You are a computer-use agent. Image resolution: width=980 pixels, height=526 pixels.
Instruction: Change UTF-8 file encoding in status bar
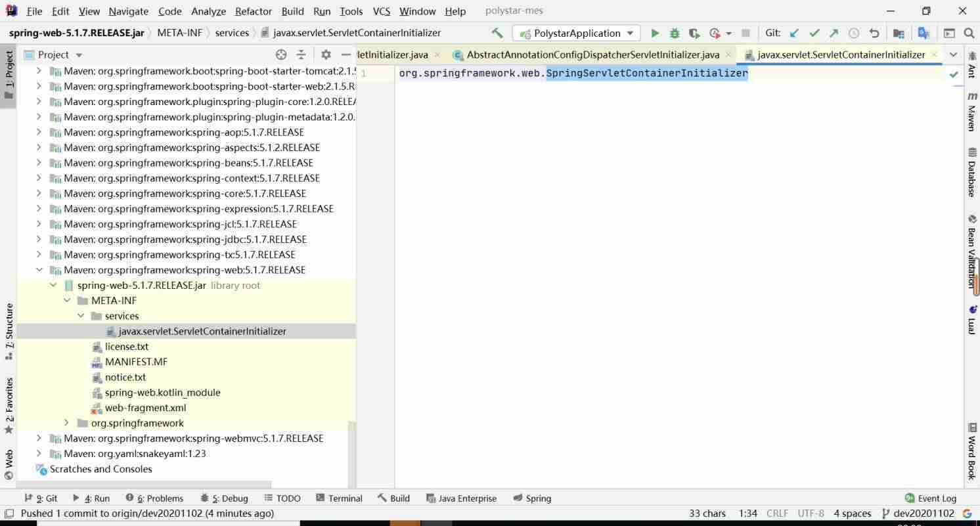(811, 514)
